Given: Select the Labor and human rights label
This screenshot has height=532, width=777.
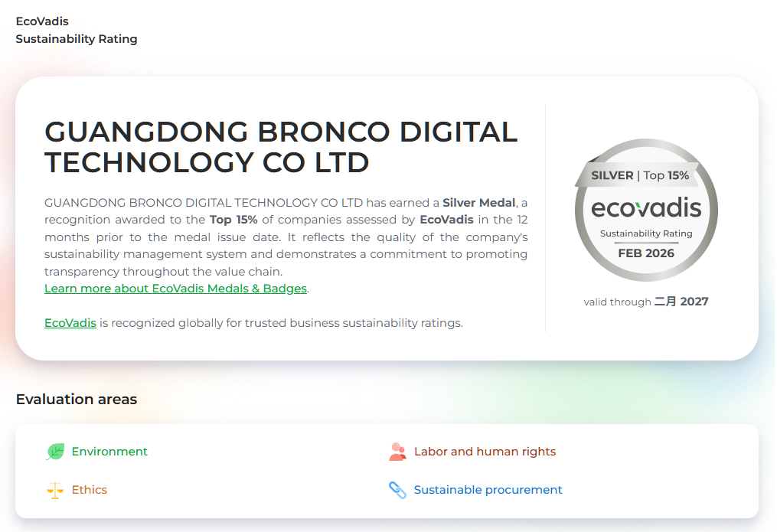Looking at the screenshot, I should coord(485,452).
